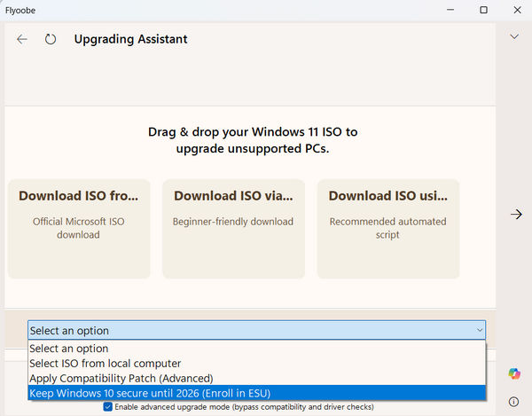Disable advanced upgrade mode checkbox
This screenshot has height=416, width=532.
point(108,406)
